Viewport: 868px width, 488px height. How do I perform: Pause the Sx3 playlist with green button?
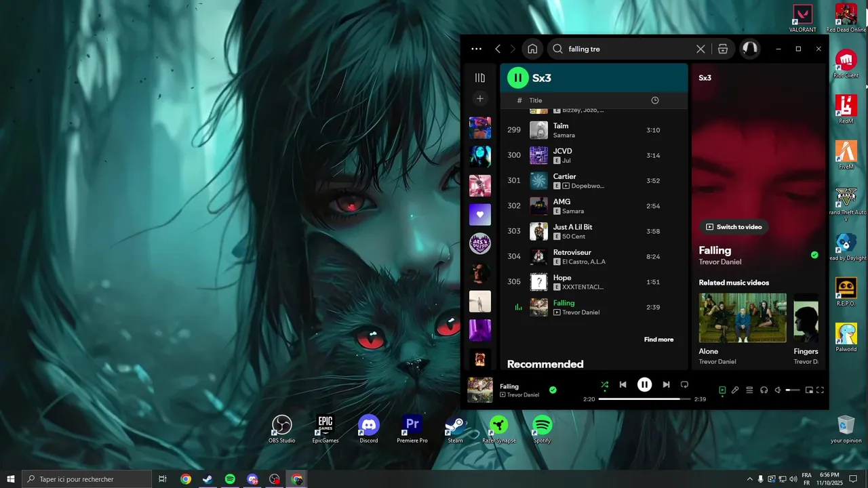pyautogui.click(x=518, y=78)
